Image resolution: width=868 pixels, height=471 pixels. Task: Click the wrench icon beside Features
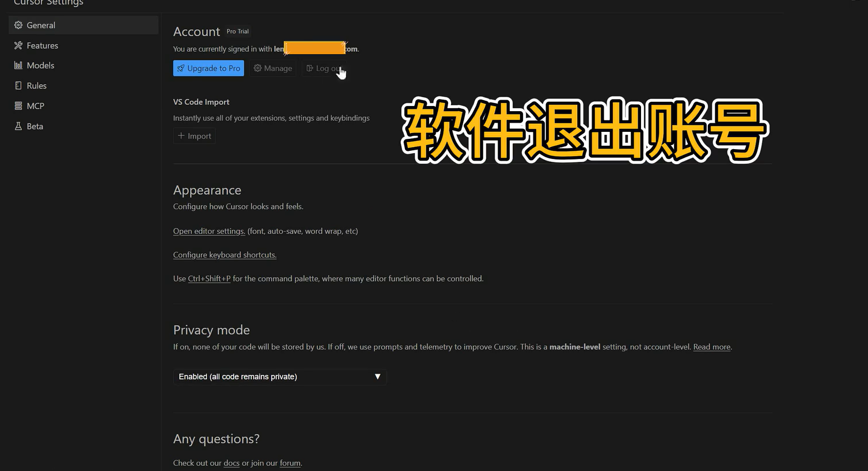point(18,45)
